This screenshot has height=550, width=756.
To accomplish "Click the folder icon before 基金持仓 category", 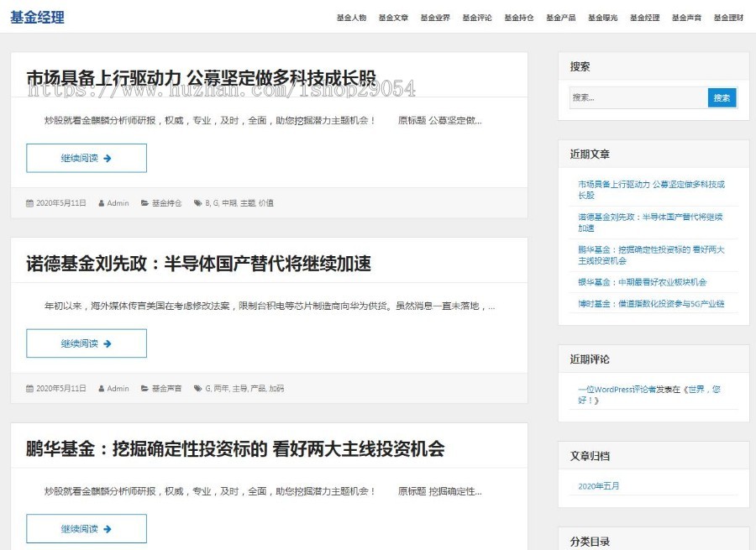I will 143,202.
